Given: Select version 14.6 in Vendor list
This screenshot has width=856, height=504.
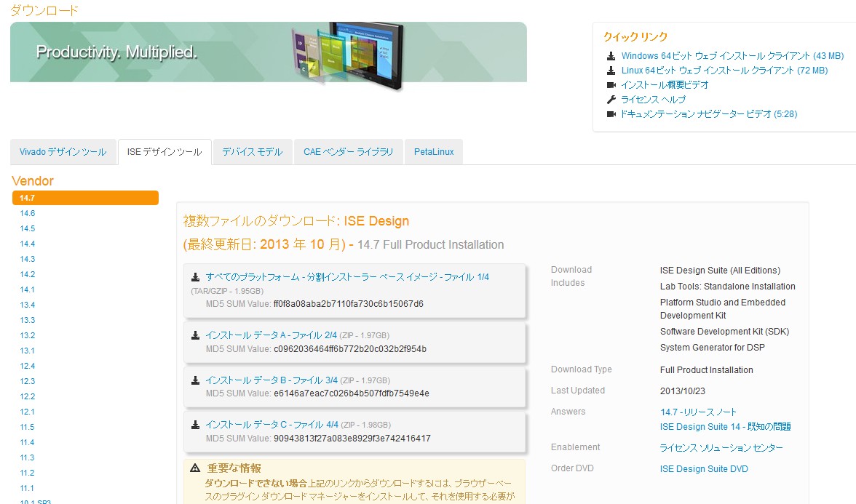Looking at the screenshot, I should coord(28,213).
